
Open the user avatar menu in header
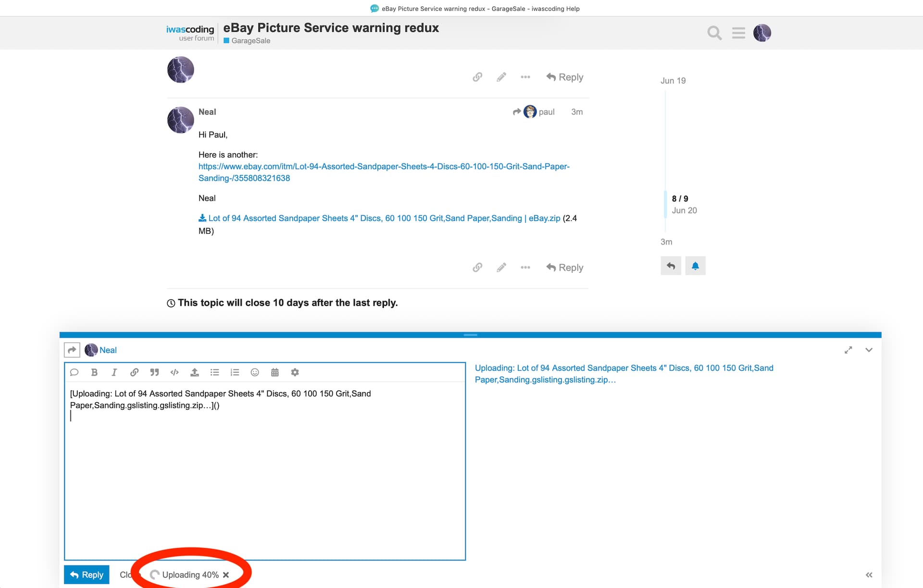(x=762, y=33)
